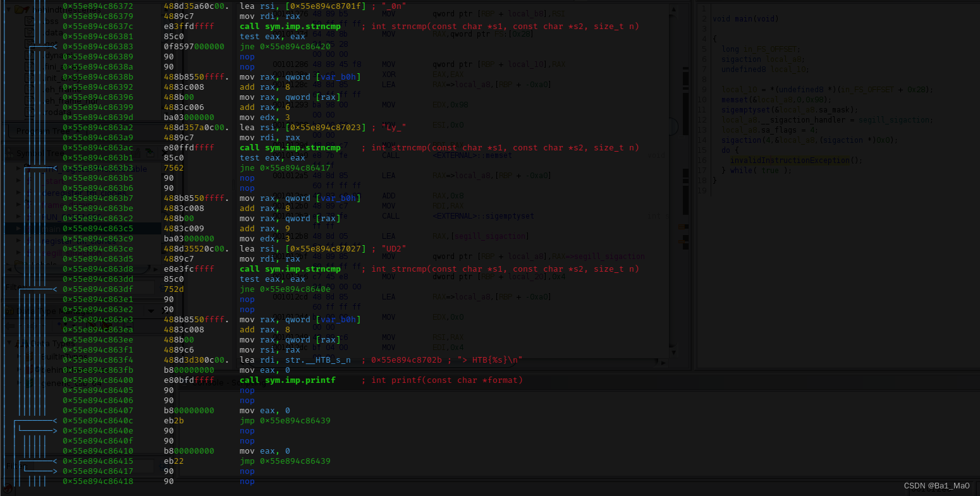Screen dimensions: 980x496
Task: Click mov eax, 0 at address 0x55e894c863fb
Action: (x=265, y=370)
